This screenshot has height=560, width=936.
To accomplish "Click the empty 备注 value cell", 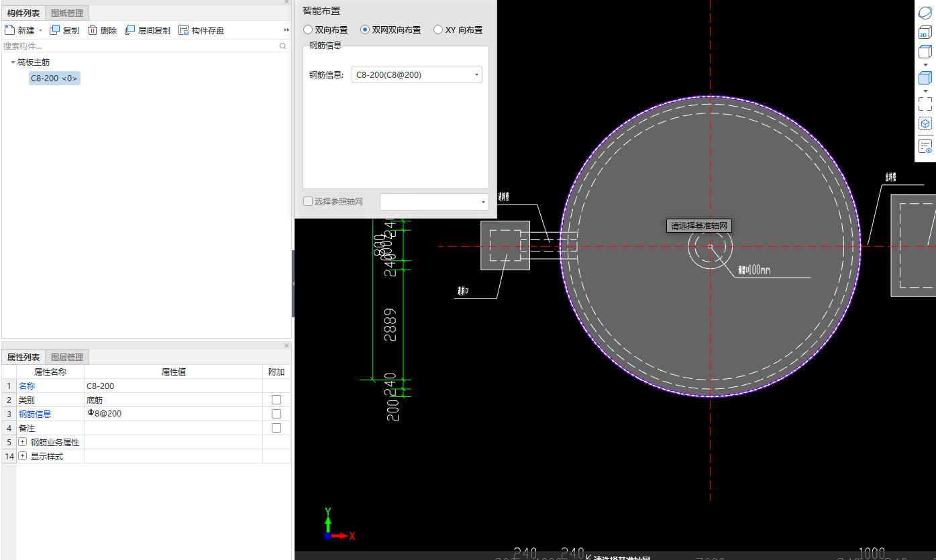I will 173,428.
